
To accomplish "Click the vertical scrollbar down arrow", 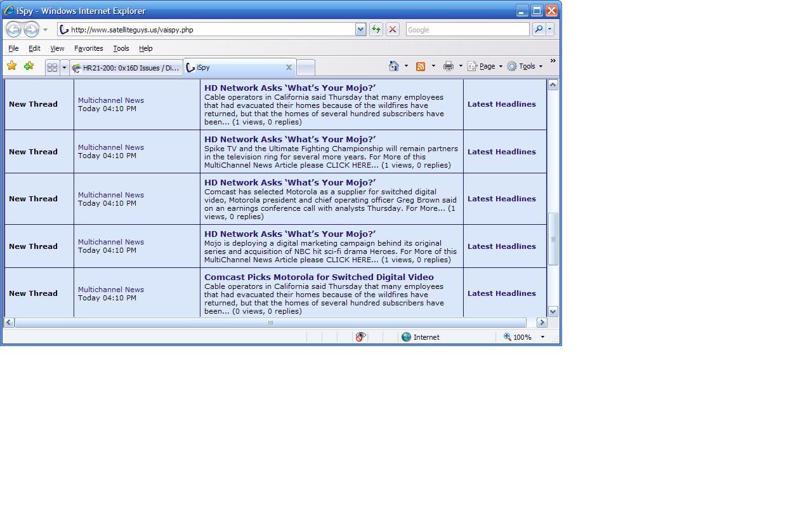I will [553, 311].
